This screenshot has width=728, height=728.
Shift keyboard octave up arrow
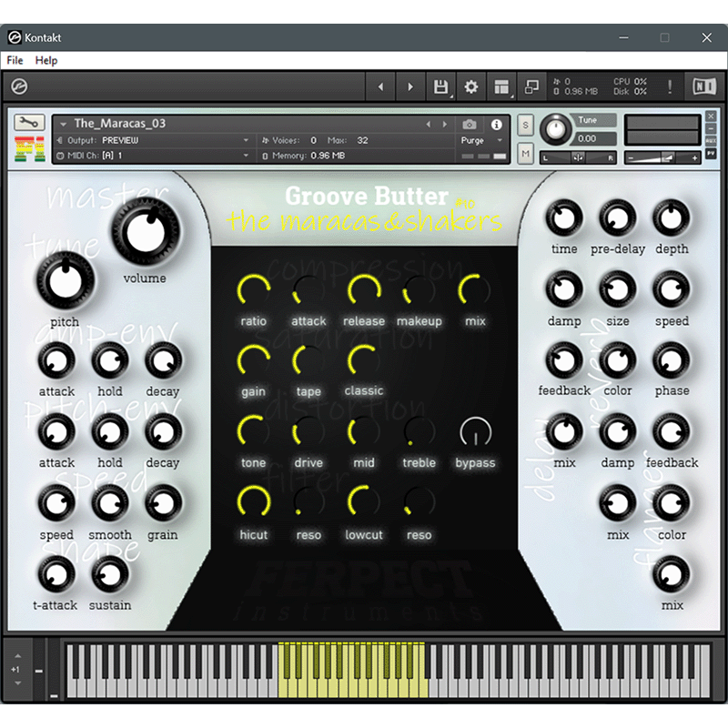(x=17, y=656)
